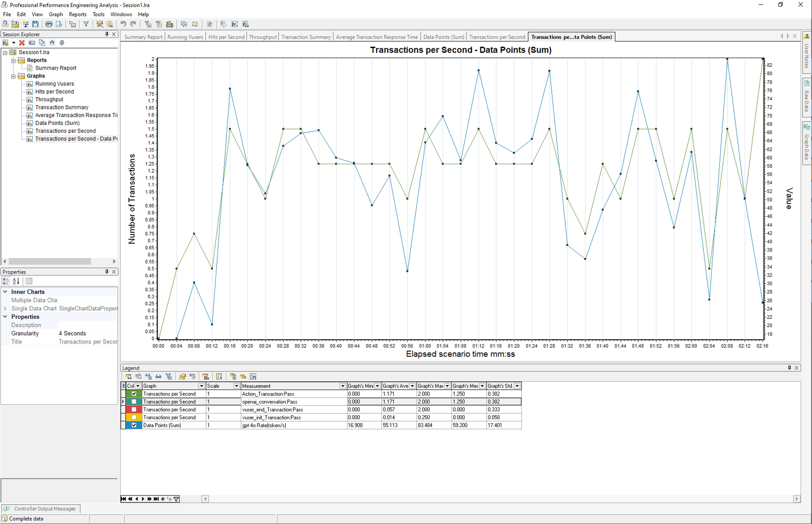
Task: Click the Save session floppy icon
Action: click(35, 24)
